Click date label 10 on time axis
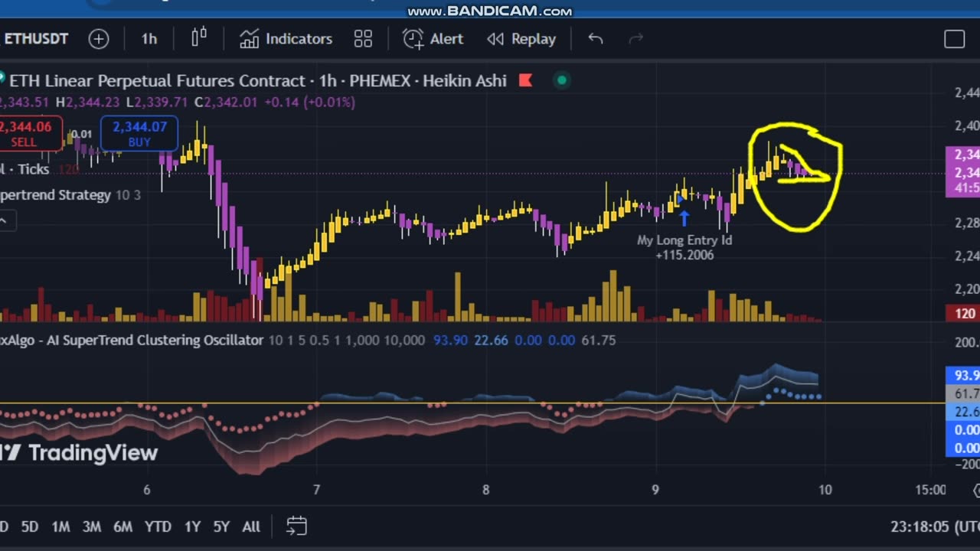Screen dimensions: 980x551 (x=825, y=490)
